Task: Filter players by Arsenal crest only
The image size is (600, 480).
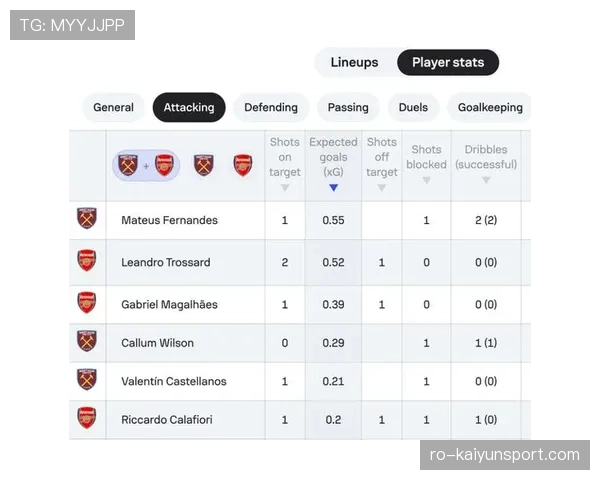Action: (x=243, y=165)
